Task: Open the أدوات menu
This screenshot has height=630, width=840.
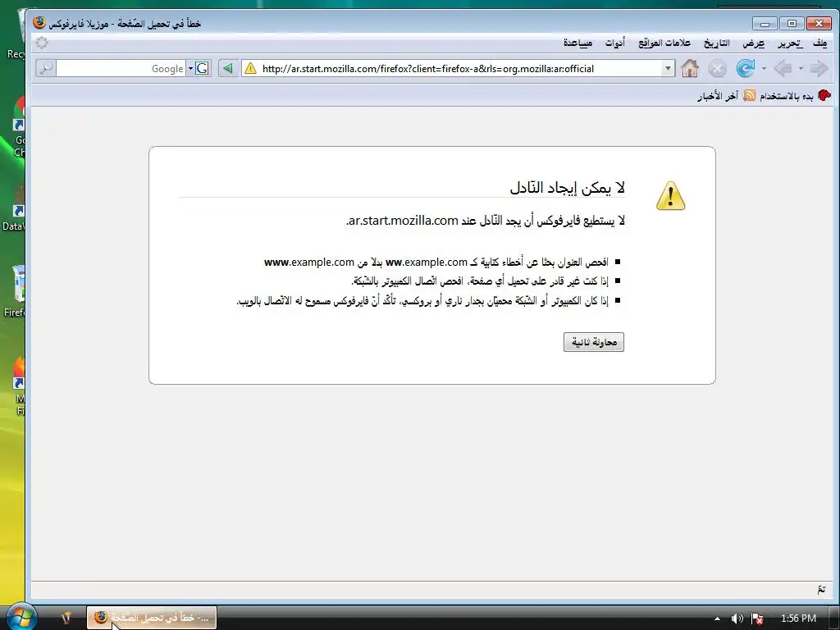Action: coord(615,43)
